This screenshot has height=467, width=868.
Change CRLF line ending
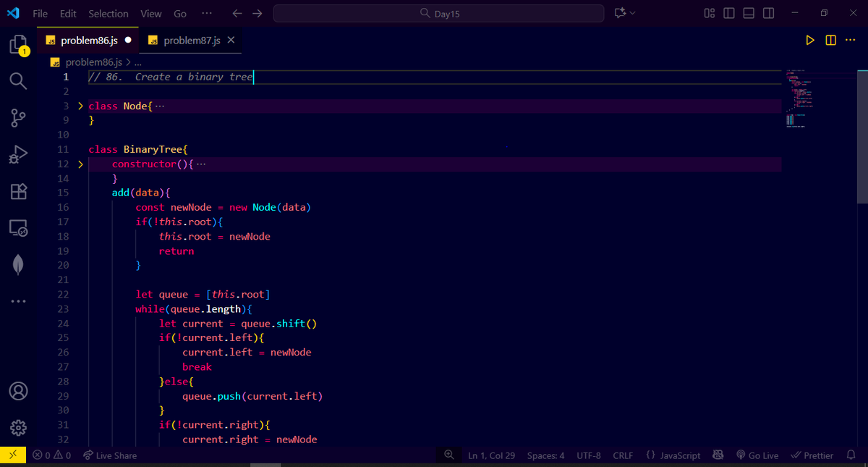[623, 455]
